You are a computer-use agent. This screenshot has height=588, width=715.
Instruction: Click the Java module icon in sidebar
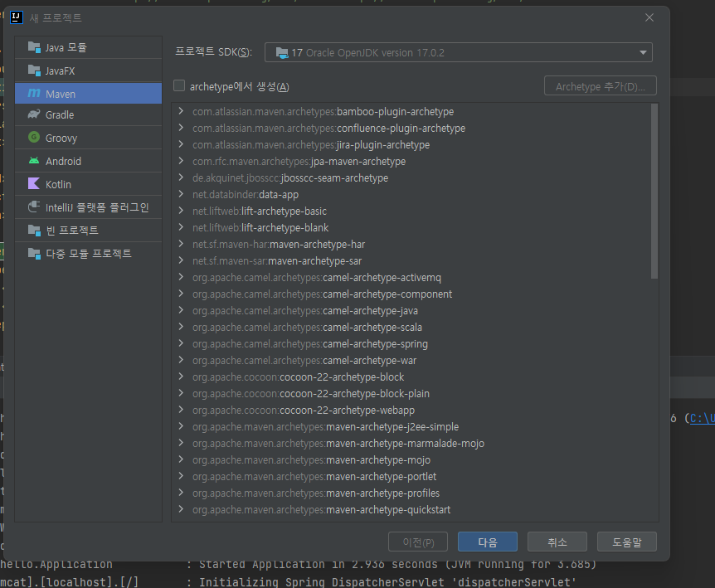tap(34, 47)
